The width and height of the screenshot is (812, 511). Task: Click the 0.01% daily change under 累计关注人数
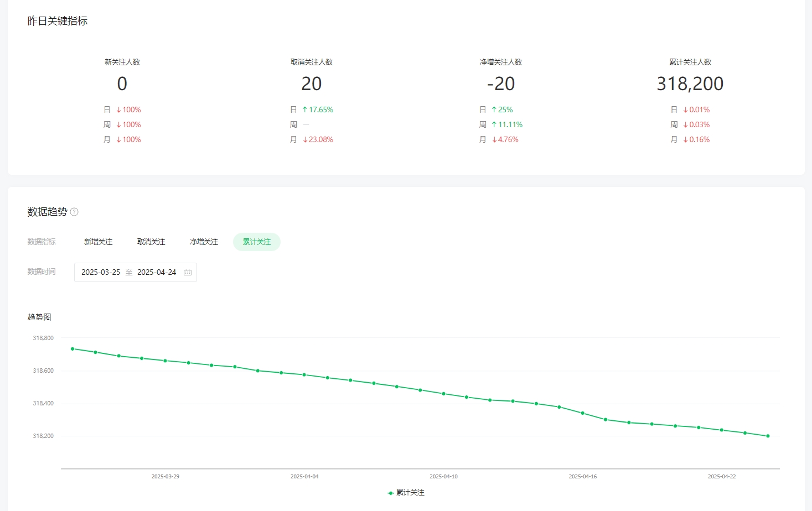coord(696,109)
